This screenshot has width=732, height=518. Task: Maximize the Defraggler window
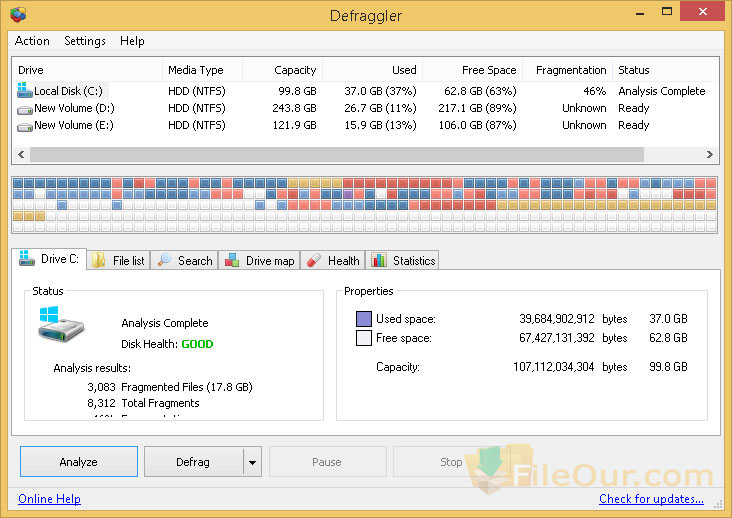click(667, 12)
